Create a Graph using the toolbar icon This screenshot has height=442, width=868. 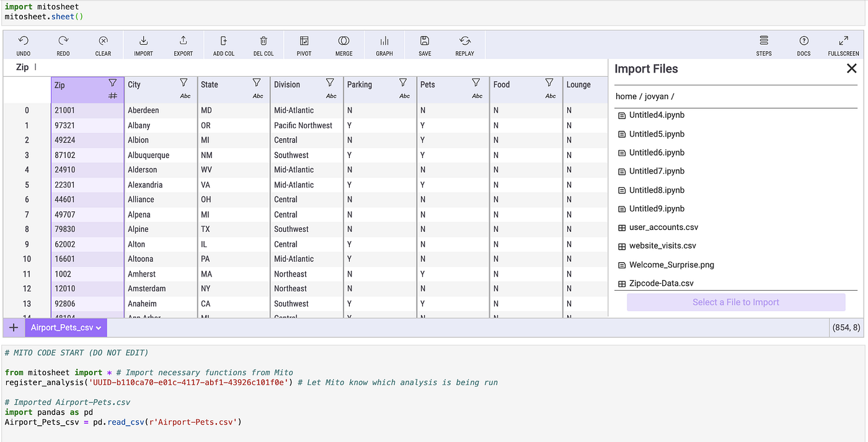point(384,44)
